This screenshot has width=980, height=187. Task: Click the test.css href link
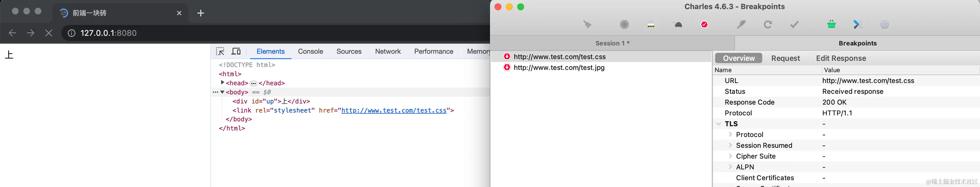point(393,110)
